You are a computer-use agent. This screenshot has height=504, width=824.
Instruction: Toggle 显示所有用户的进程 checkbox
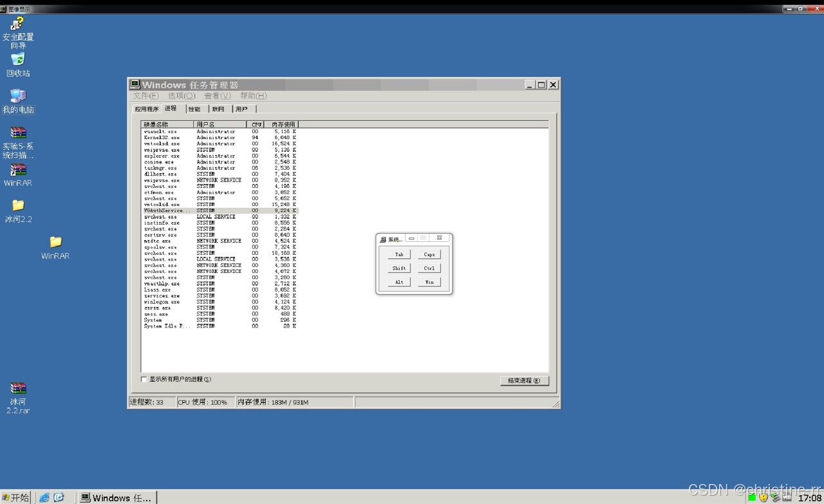click(144, 380)
